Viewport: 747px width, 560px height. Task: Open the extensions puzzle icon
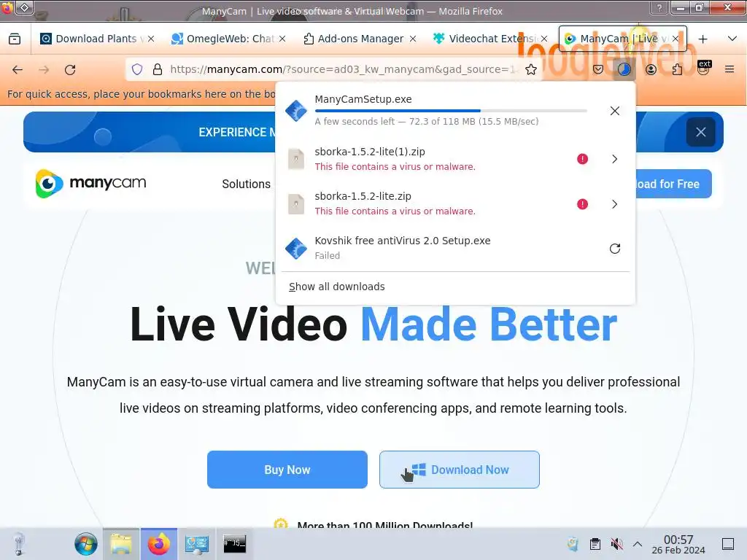pyautogui.click(x=677, y=69)
